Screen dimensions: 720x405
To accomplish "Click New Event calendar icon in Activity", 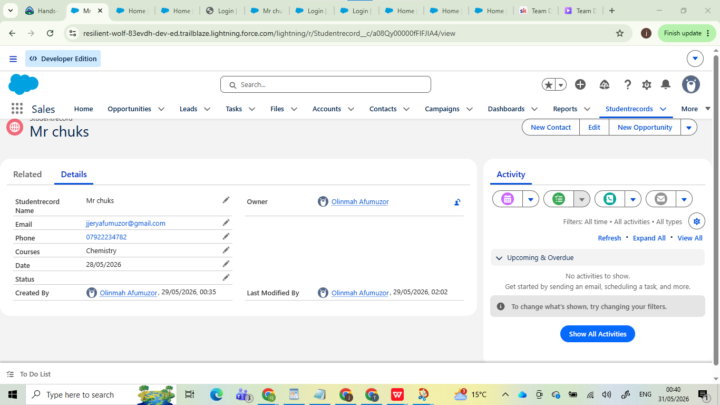I will click(507, 199).
